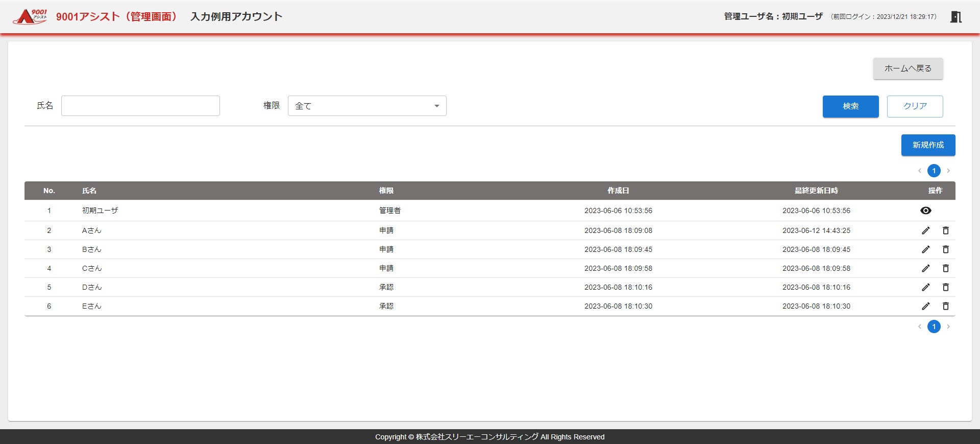Select the Bさん name cell

coord(92,249)
